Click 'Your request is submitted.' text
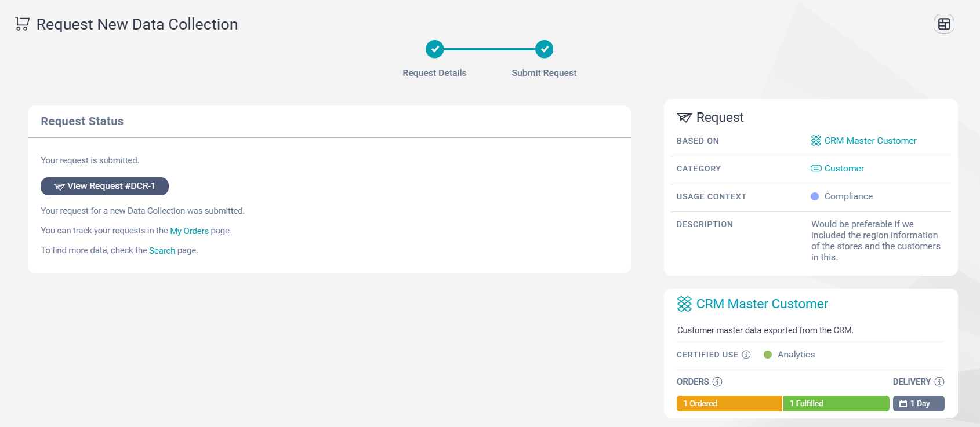 pos(90,160)
